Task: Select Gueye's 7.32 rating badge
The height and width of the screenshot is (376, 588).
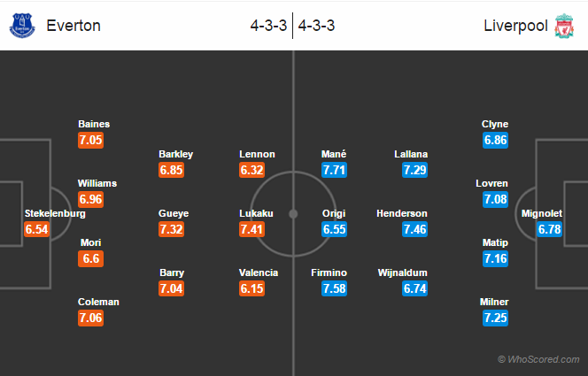Action: [x=172, y=229]
